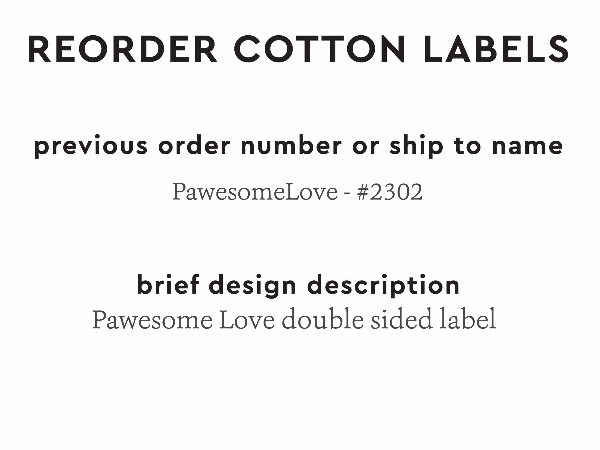Click the word 'Pawesome' in the design description
Image resolution: width=600 pixels, height=450 pixels.
(151, 321)
